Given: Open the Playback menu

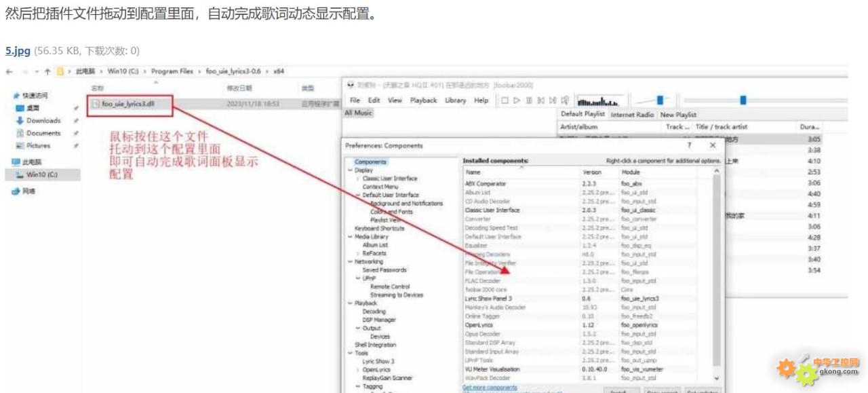Looking at the screenshot, I should (423, 100).
